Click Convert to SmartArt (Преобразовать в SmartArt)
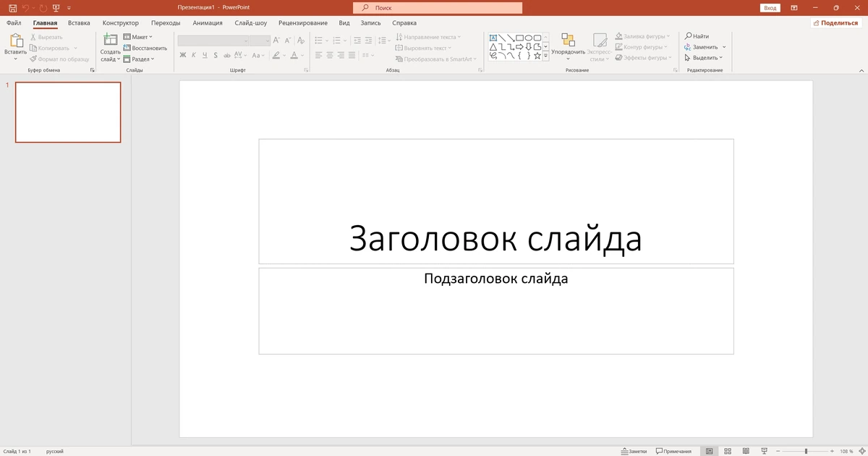This screenshot has width=868, height=456. click(436, 59)
